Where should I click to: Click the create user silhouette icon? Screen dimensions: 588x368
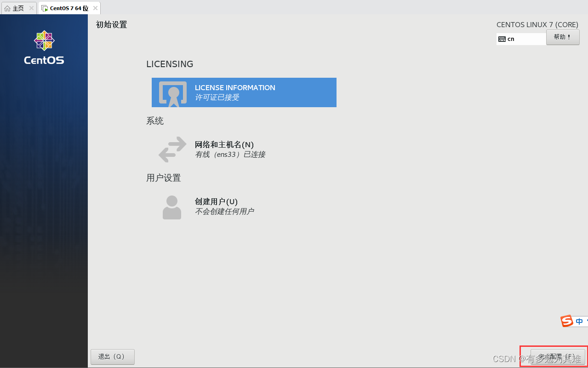(x=172, y=207)
